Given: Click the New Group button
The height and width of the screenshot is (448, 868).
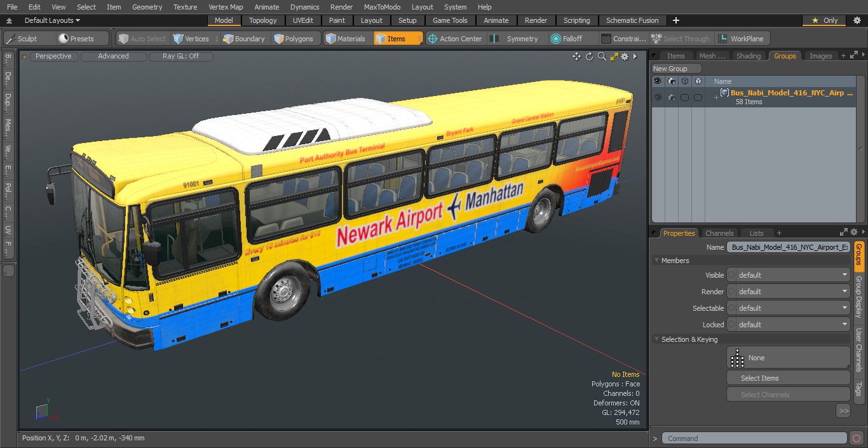Looking at the screenshot, I should [676, 69].
